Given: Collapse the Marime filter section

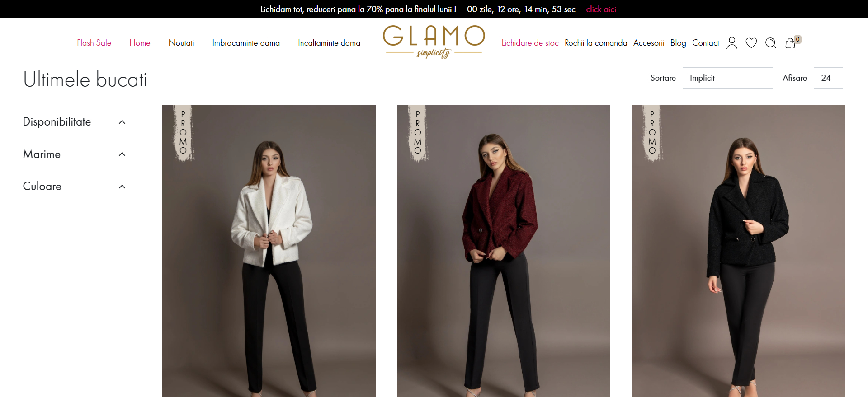Looking at the screenshot, I should coord(122,154).
